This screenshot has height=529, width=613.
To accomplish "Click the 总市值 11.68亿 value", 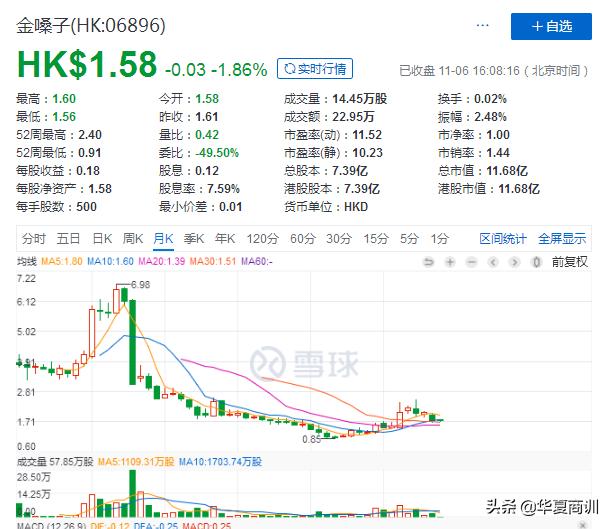I will point(507,171).
